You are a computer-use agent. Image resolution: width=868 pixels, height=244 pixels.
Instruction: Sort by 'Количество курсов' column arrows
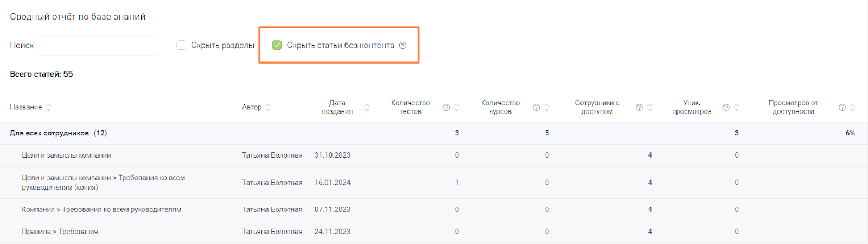pos(546,107)
